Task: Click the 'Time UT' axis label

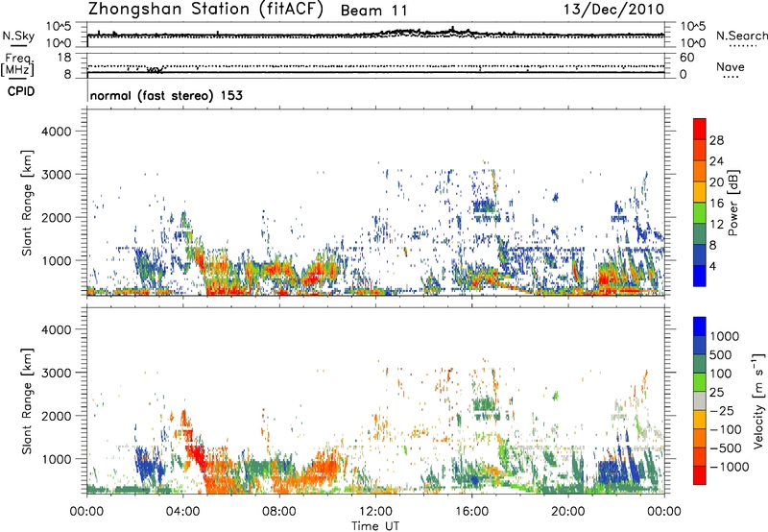Action: [x=375, y=526]
